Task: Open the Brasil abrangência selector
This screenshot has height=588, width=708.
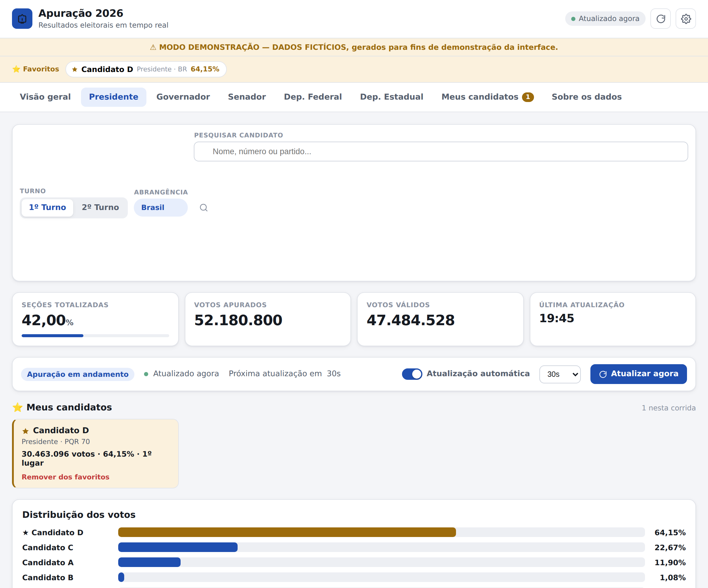Action: [160, 208]
